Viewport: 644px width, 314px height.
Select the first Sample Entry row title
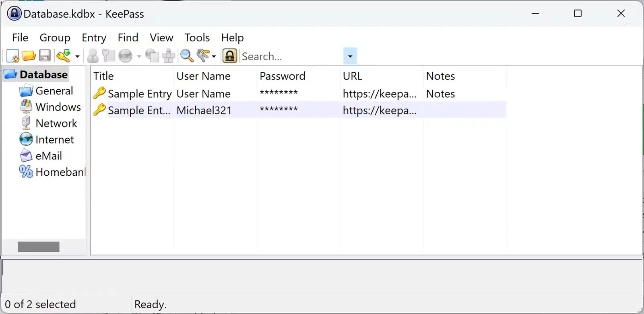pos(140,94)
